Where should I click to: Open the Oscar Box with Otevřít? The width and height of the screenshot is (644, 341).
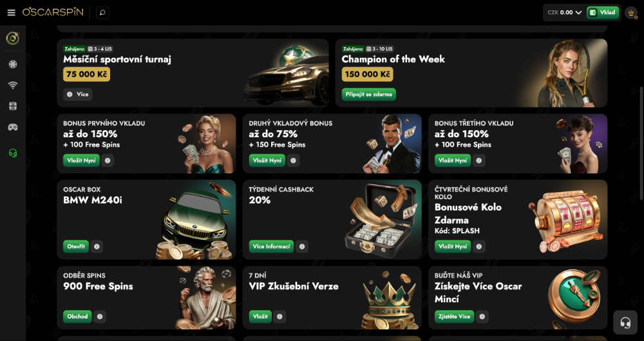[76, 246]
